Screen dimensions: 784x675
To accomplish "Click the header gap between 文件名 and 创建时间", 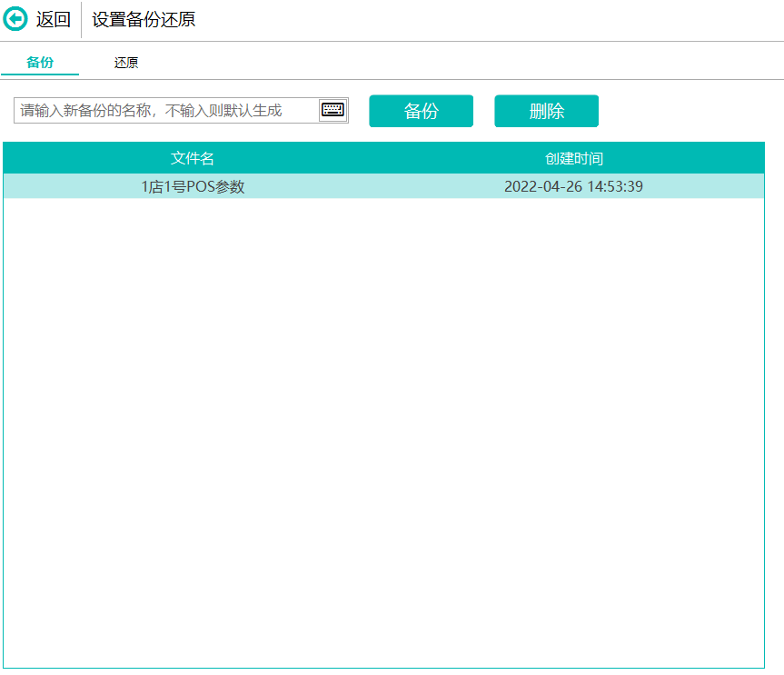I will tap(382, 158).
